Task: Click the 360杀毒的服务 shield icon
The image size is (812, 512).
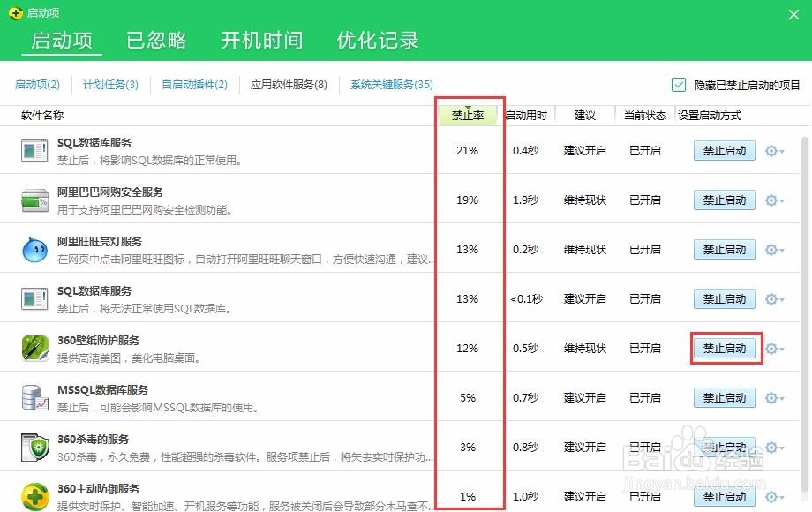Action: coord(34,448)
